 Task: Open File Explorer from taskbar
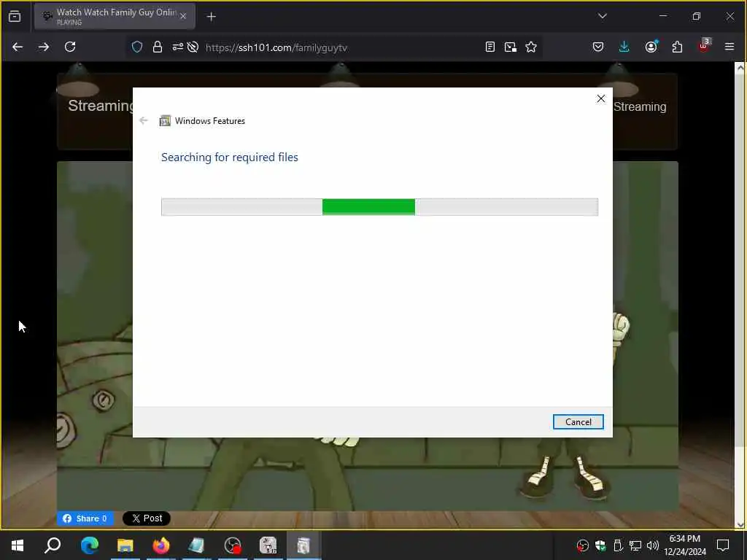click(125, 545)
